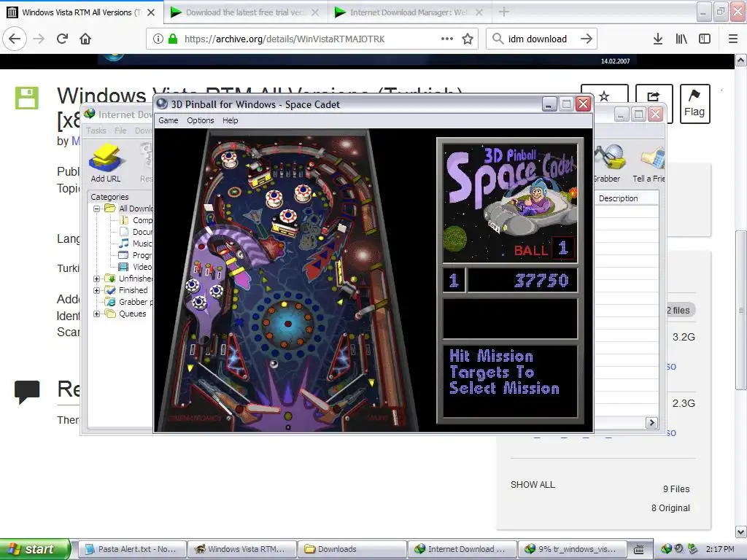Switch to the Download the latest free trial tab
This screenshot has height=560, width=747.
pos(245,12)
